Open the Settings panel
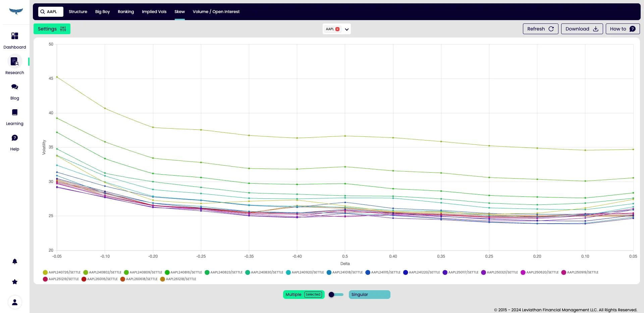Viewport: 644px width, 313px height. click(x=52, y=29)
